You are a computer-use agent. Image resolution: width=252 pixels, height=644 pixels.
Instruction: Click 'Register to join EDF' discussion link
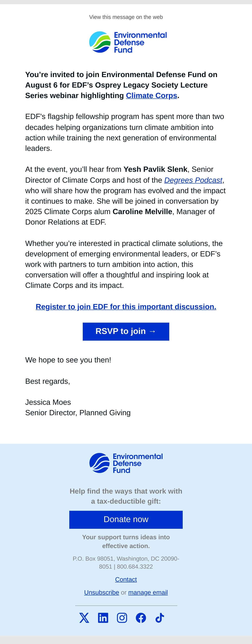(126, 306)
